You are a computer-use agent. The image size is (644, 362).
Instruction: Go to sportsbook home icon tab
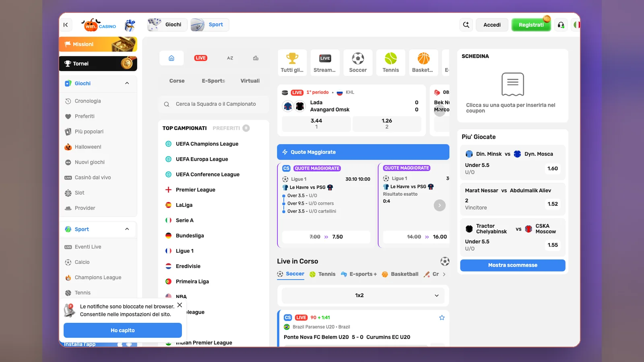171,58
